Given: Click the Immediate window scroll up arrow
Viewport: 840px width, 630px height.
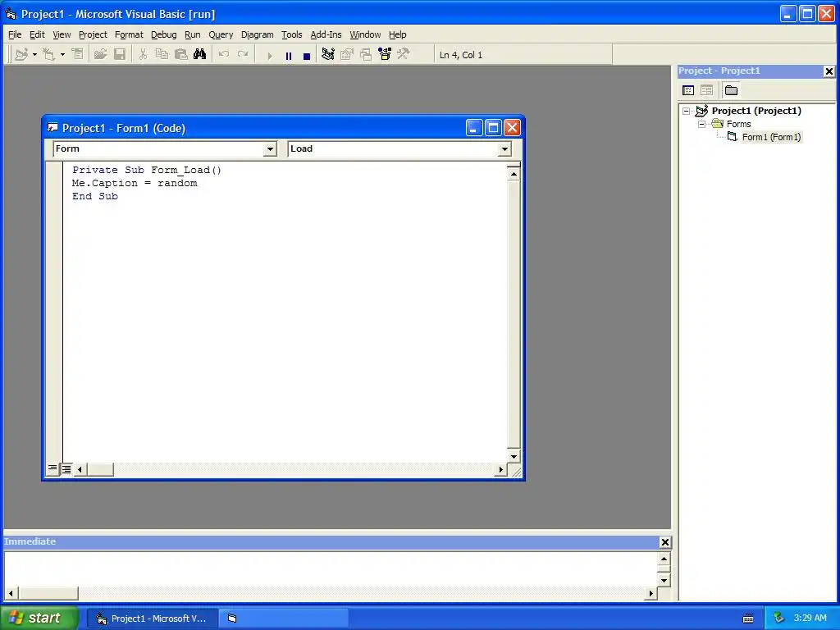Looking at the screenshot, I should click(664, 559).
